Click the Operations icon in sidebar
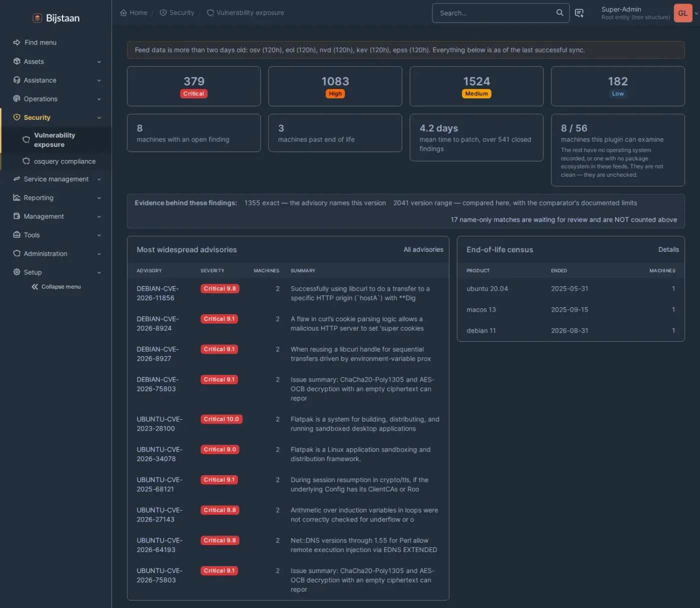Viewport: 700px width, 608px height. click(16, 99)
